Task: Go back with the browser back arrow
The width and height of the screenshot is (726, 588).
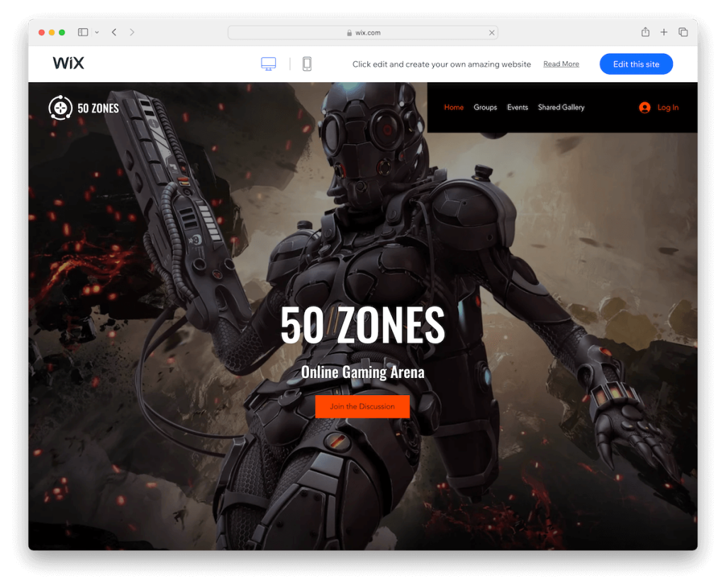Action: (114, 32)
